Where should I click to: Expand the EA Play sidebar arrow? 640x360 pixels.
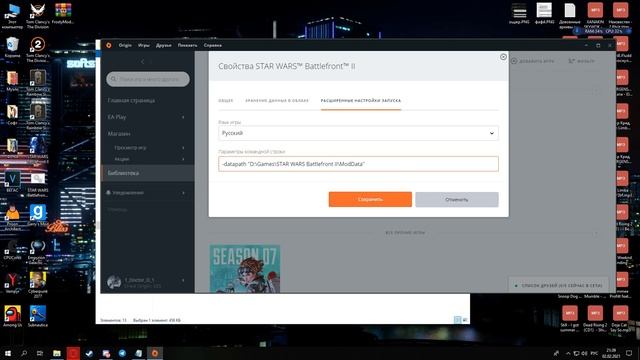pyautogui.click(x=183, y=117)
